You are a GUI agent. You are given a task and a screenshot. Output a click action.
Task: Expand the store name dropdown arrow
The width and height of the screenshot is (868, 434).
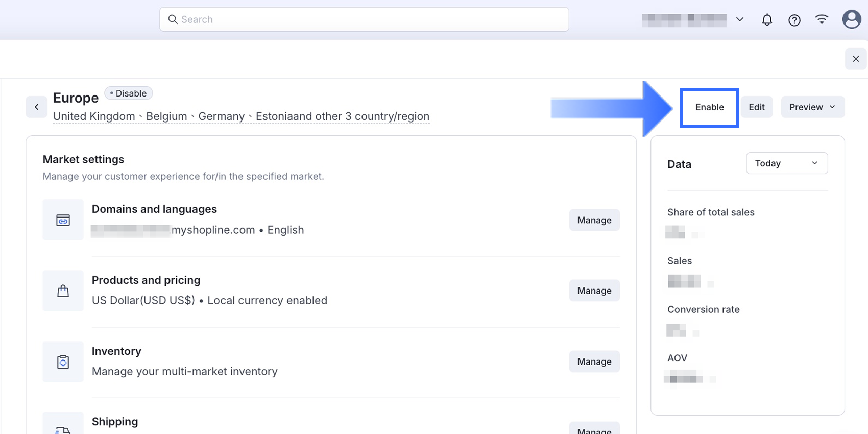point(739,20)
